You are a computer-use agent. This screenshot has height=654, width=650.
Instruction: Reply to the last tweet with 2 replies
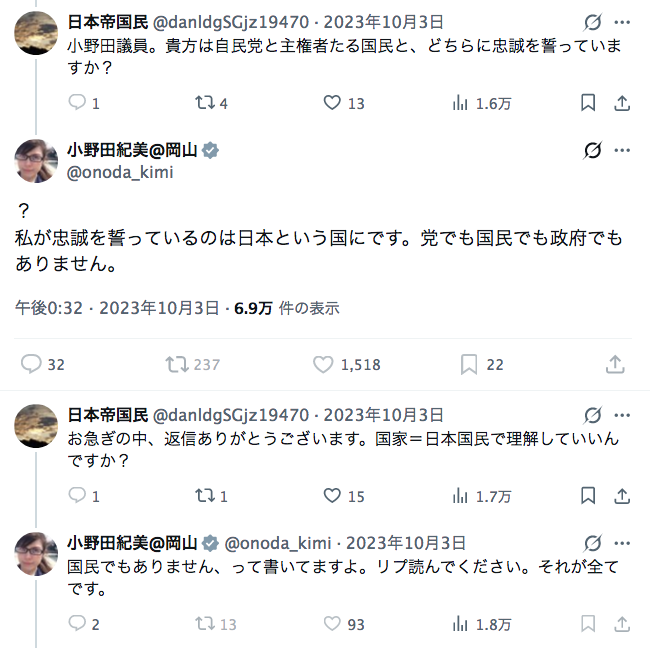tap(77, 624)
